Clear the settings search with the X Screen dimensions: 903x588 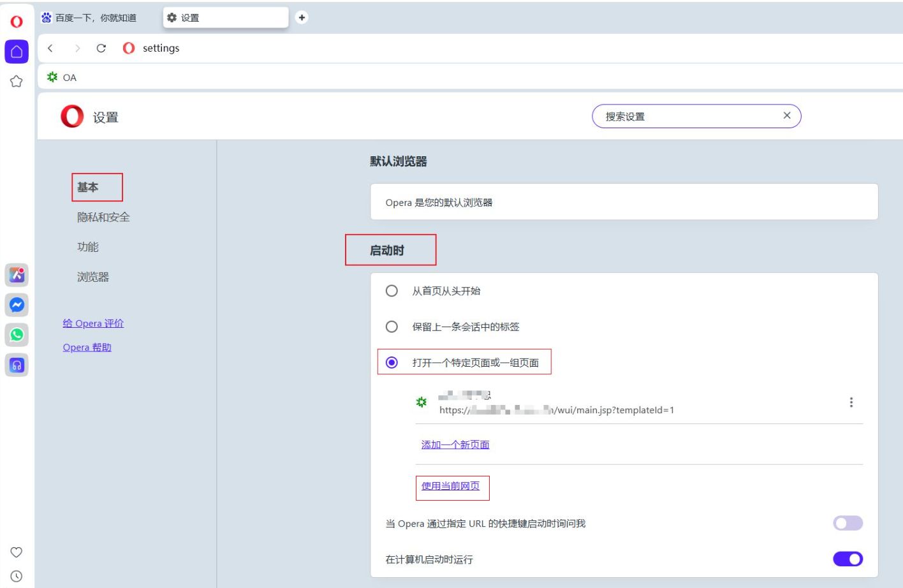click(787, 115)
